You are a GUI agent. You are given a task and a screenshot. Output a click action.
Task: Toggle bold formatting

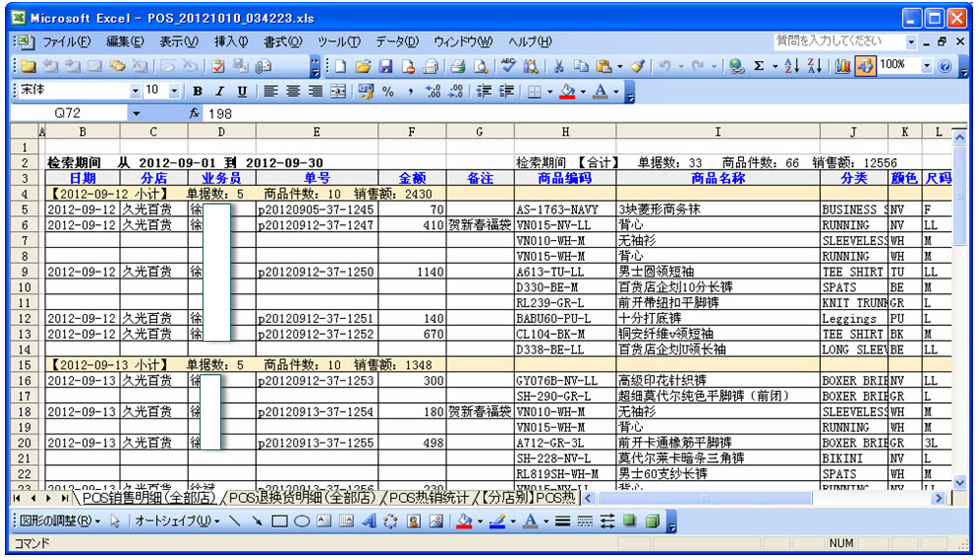[198, 92]
